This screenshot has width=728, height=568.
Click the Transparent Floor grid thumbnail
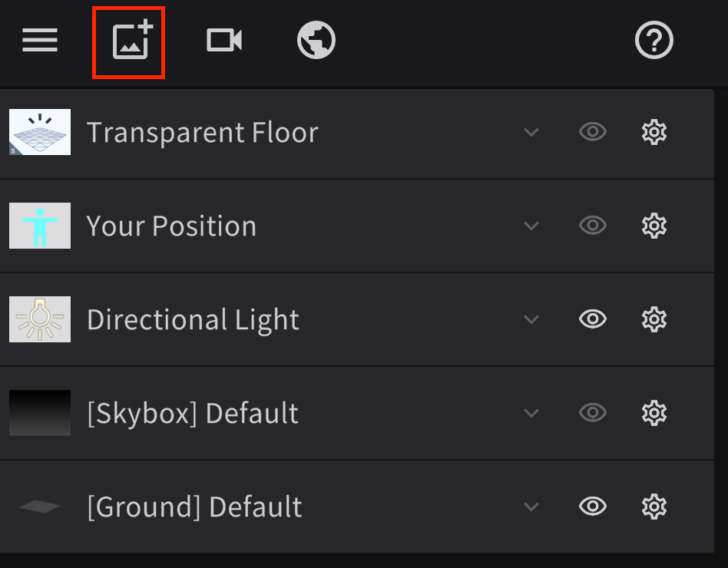click(40, 132)
